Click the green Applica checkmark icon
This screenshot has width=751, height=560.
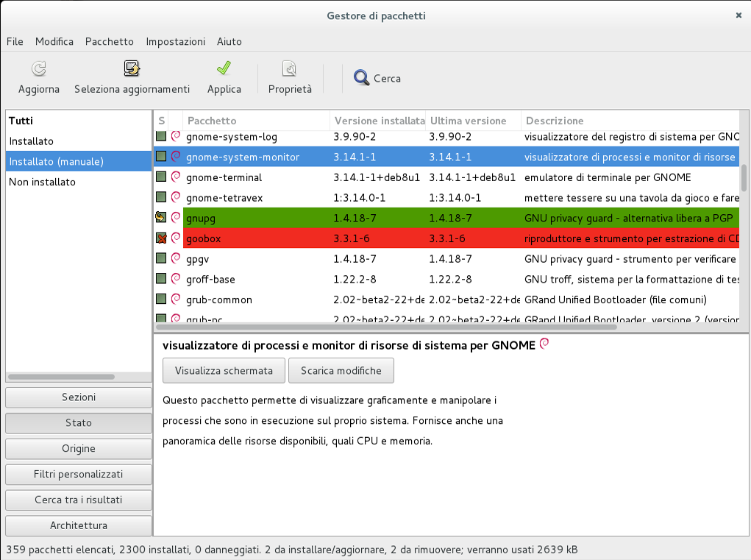coord(224,69)
